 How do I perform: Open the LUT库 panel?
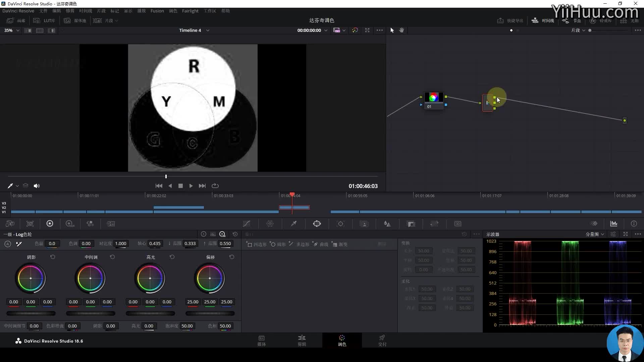pos(44,20)
